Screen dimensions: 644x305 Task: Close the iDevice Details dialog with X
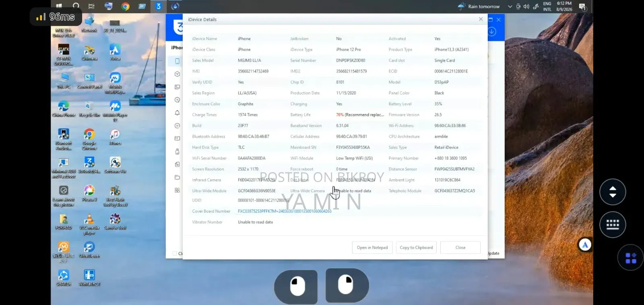pos(481,19)
